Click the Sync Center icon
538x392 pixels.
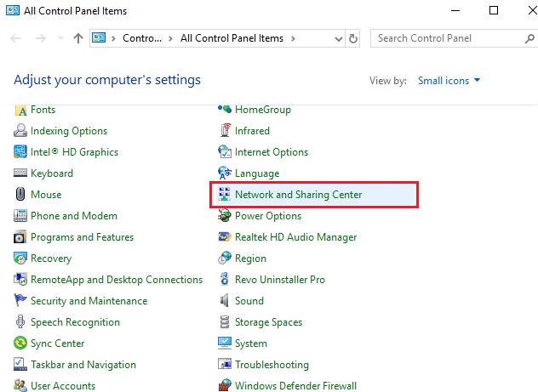tap(20, 344)
